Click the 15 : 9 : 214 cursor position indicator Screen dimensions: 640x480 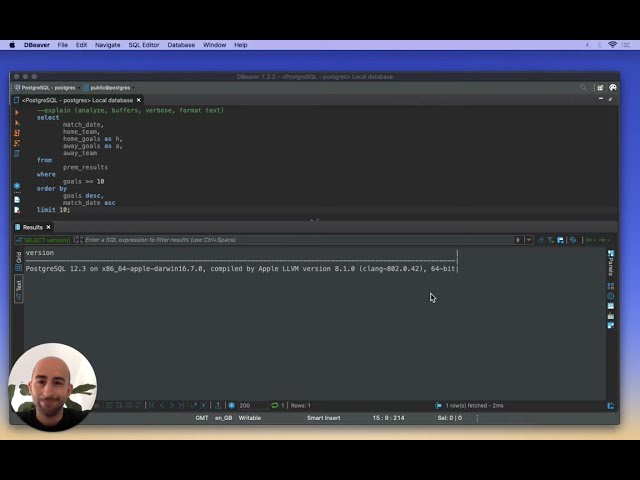point(388,418)
